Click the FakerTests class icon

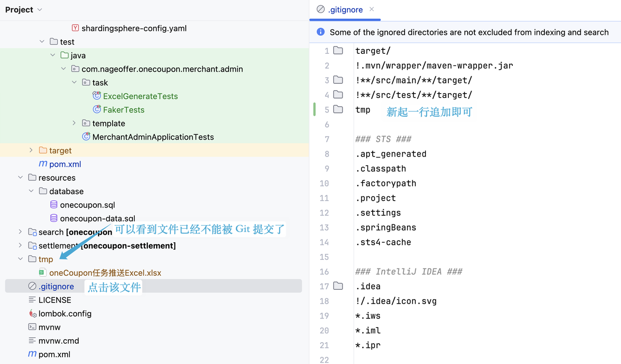coord(97,110)
